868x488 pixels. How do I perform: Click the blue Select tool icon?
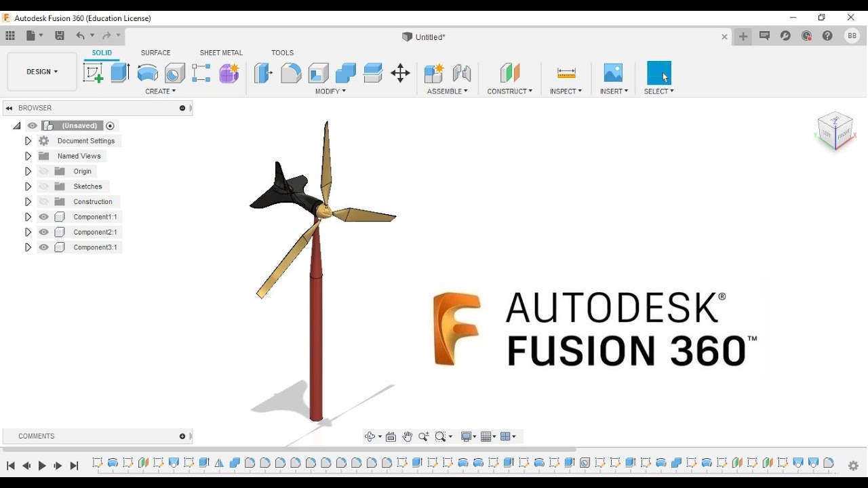coord(659,73)
